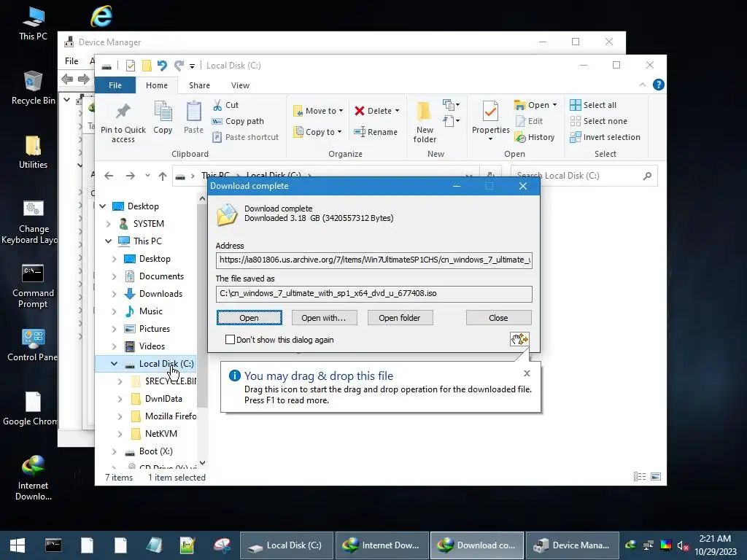Switch to large icons view in status bar
The width and height of the screenshot is (747, 560).
[656, 477]
